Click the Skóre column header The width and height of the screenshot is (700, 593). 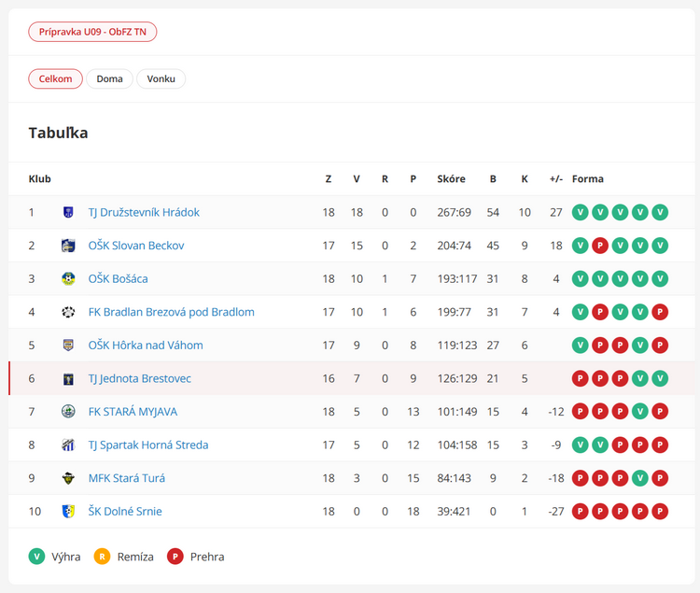(x=451, y=179)
